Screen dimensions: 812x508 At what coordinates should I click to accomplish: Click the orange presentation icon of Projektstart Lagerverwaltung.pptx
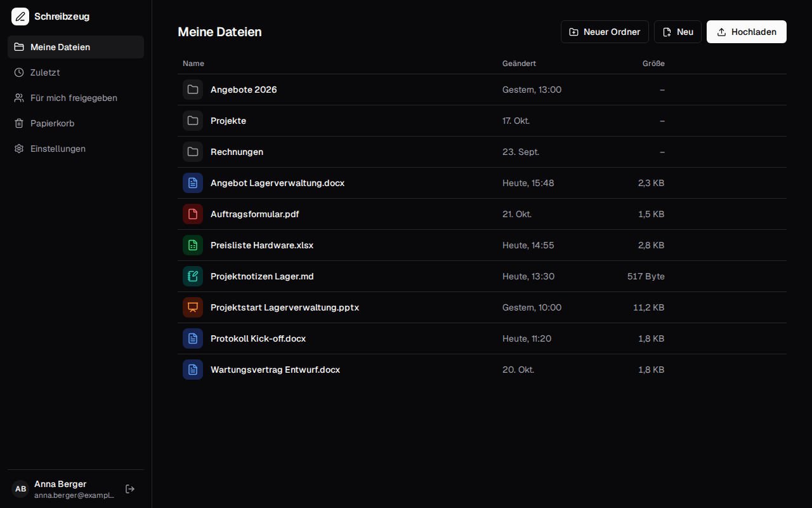pyautogui.click(x=193, y=307)
